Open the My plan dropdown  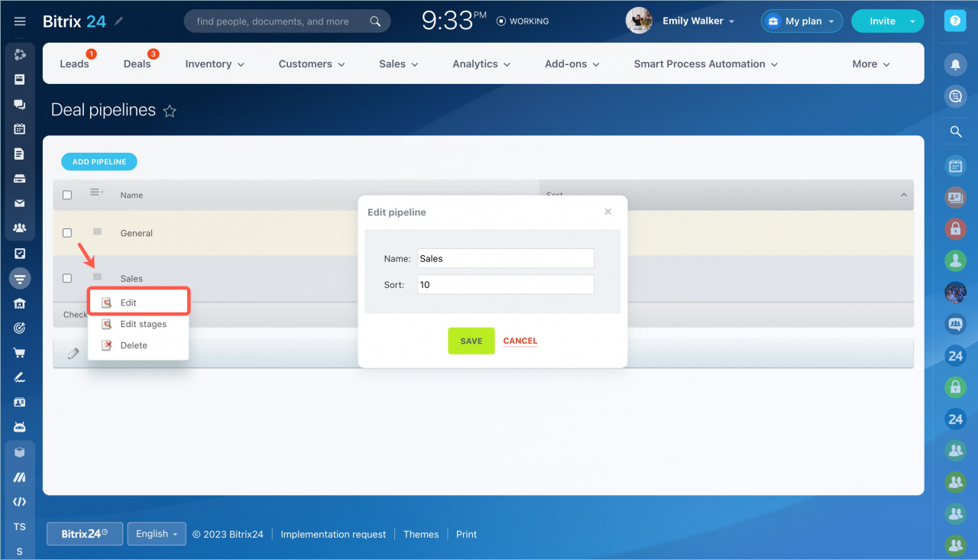802,21
